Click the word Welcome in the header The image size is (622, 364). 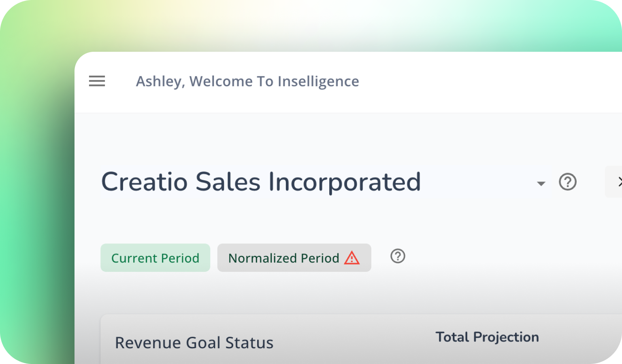221,82
